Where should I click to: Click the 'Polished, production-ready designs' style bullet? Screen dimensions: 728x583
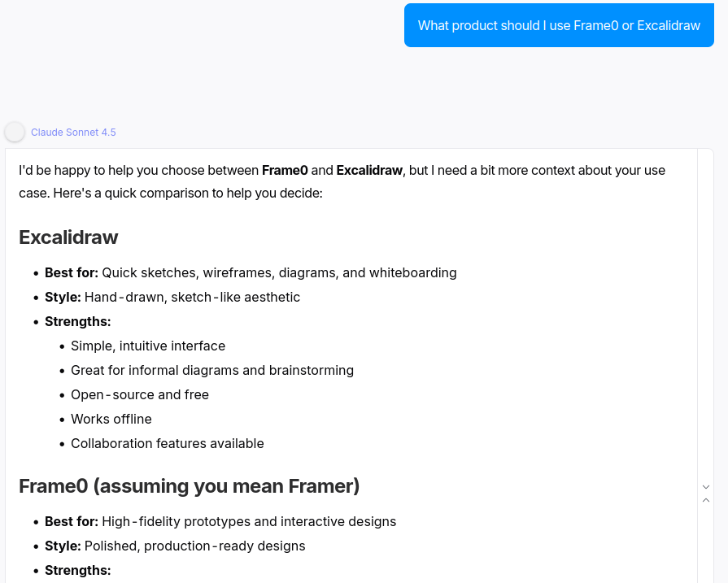coord(175,546)
